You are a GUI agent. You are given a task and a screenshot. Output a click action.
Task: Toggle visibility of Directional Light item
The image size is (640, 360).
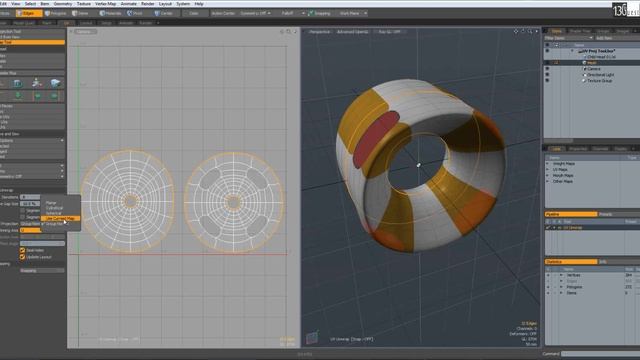click(x=547, y=75)
